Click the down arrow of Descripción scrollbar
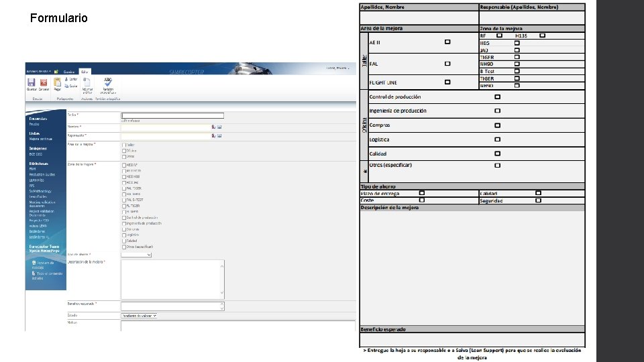This screenshot has width=644, height=362. coord(222,293)
